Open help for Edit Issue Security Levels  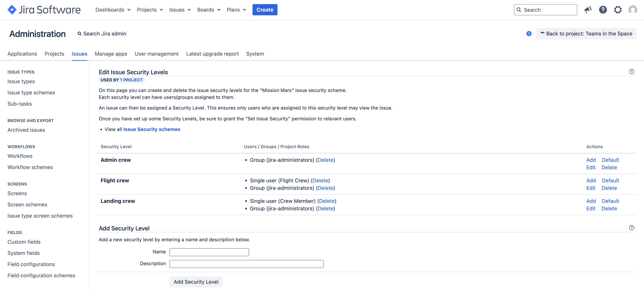pyautogui.click(x=632, y=72)
